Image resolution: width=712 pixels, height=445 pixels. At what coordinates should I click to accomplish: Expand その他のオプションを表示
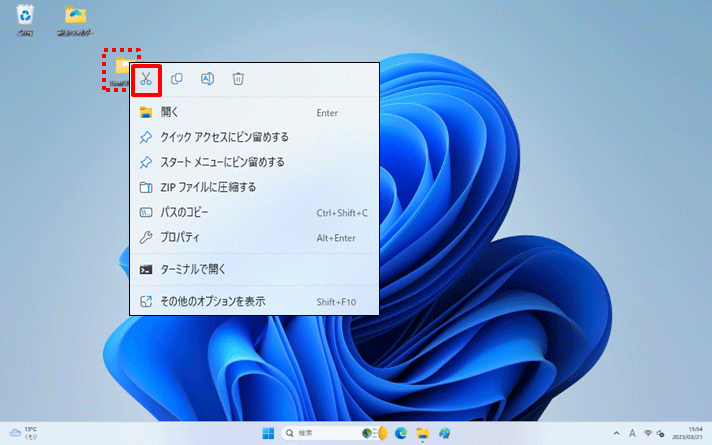click(x=254, y=302)
